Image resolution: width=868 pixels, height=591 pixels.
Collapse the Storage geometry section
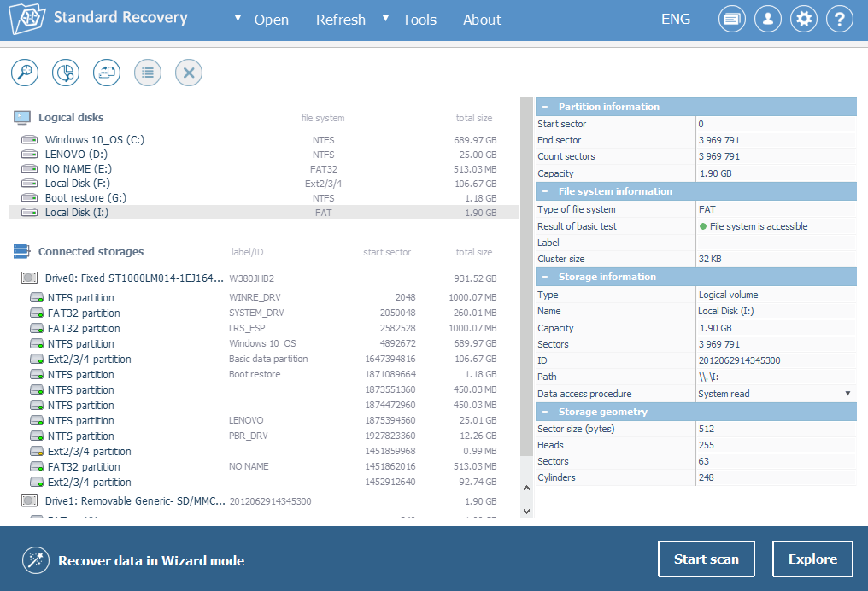coord(544,412)
